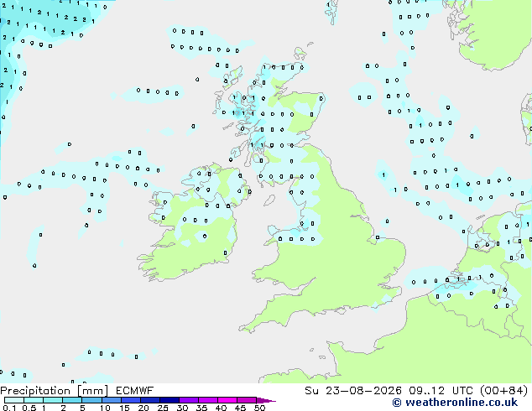Click the "40" legend scale label
This screenshot has height=411, width=532.
pos(221,408)
